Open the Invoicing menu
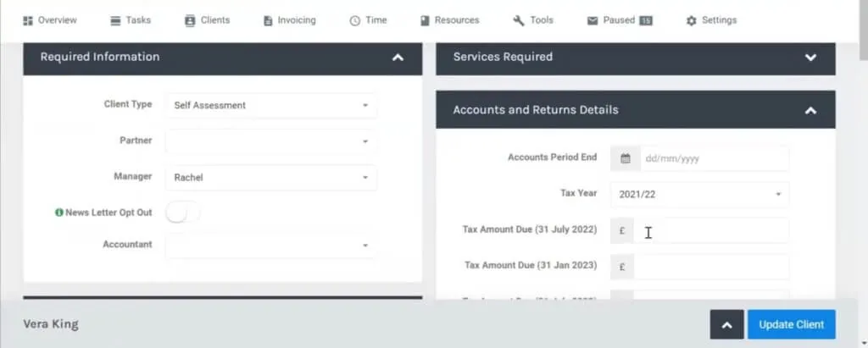This screenshot has height=348, width=868. point(290,20)
